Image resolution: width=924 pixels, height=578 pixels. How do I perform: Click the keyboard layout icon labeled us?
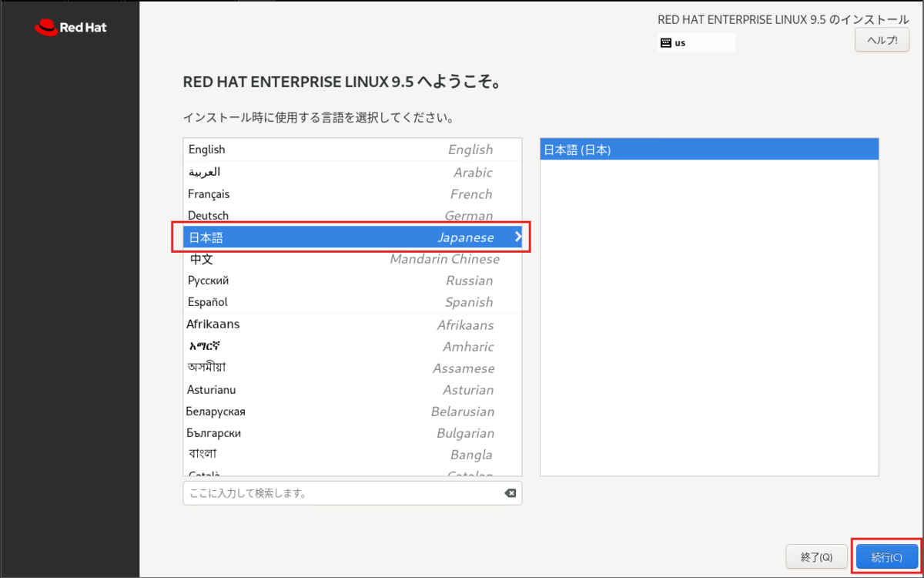(666, 43)
